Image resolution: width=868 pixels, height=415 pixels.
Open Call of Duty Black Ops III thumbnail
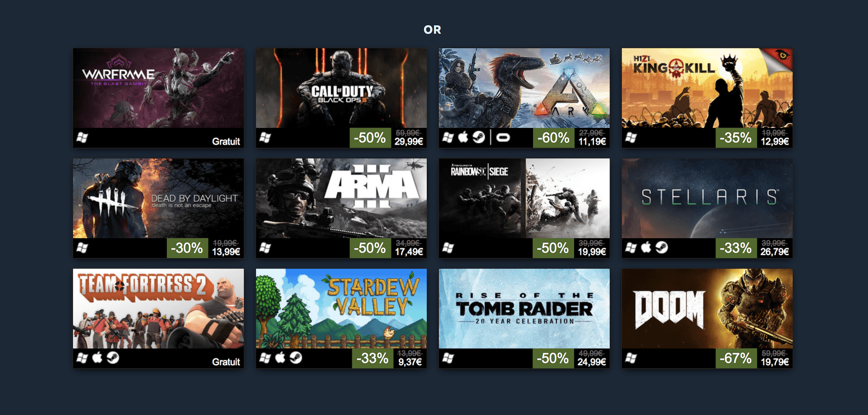(341, 88)
